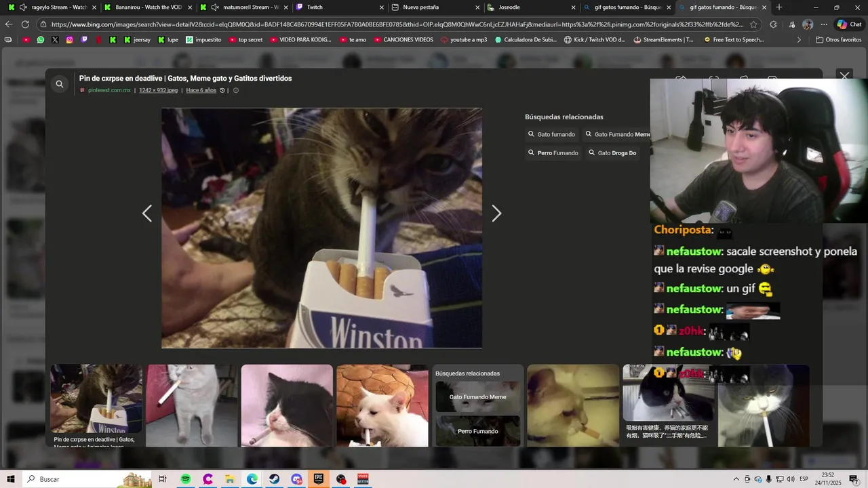The height and width of the screenshot is (488, 868).
Task: Click the main cat with Winston cigarettes image
Action: tap(321, 228)
